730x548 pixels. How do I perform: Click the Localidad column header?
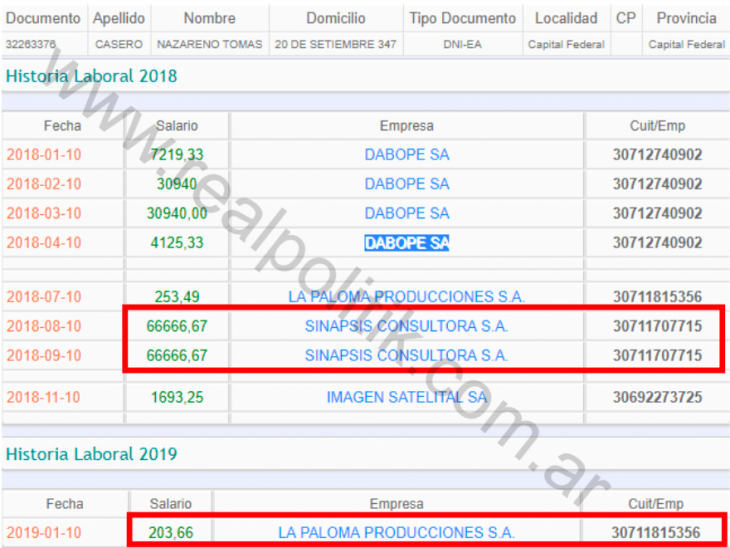(x=566, y=18)
